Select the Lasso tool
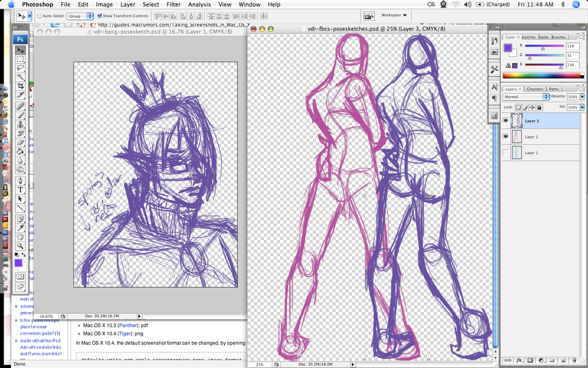The width and height of the screenshot is (588, 368). pyautogui.click(x=20, y=68)
